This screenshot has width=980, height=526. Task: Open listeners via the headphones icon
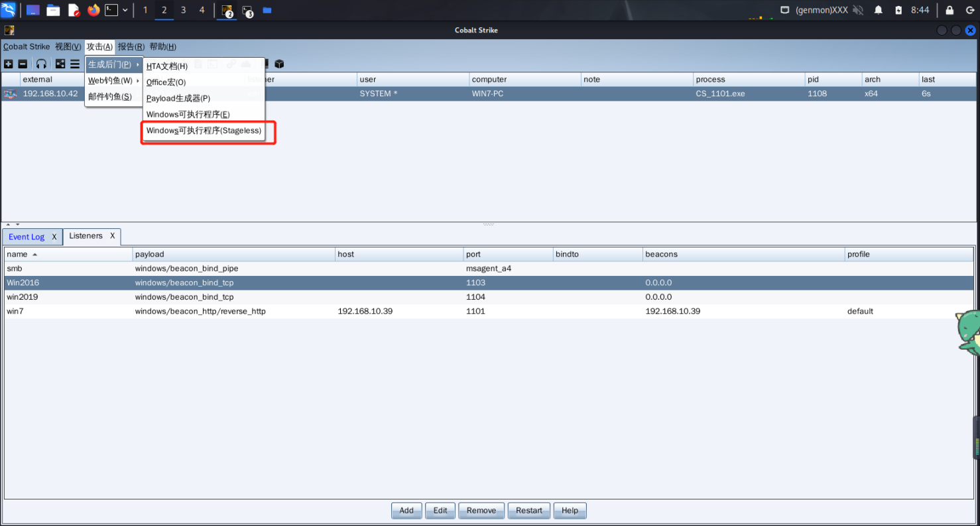[x=42, y=64]
